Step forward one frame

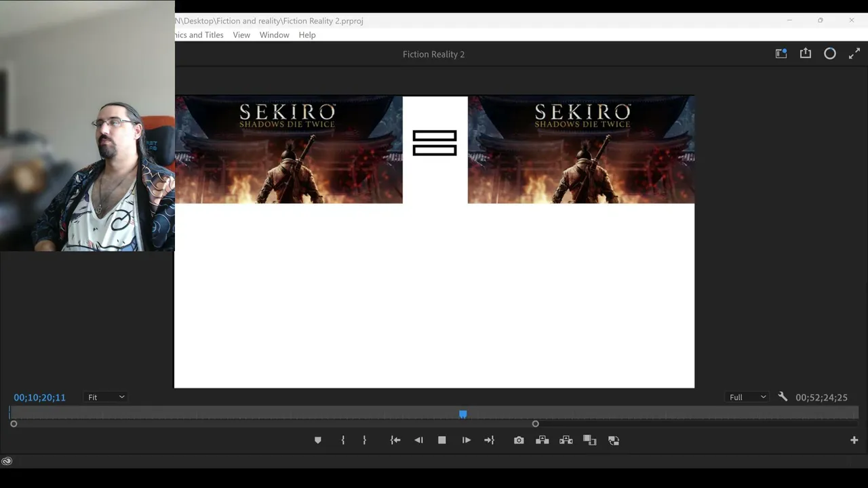click(467, 441)
